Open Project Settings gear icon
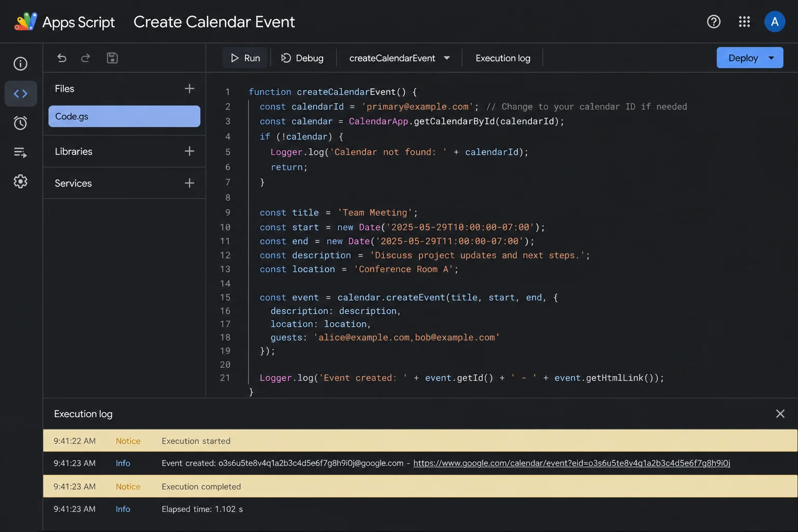Image resolution: width=798 pixels, height=532 pixels. [x=20, y=181]
